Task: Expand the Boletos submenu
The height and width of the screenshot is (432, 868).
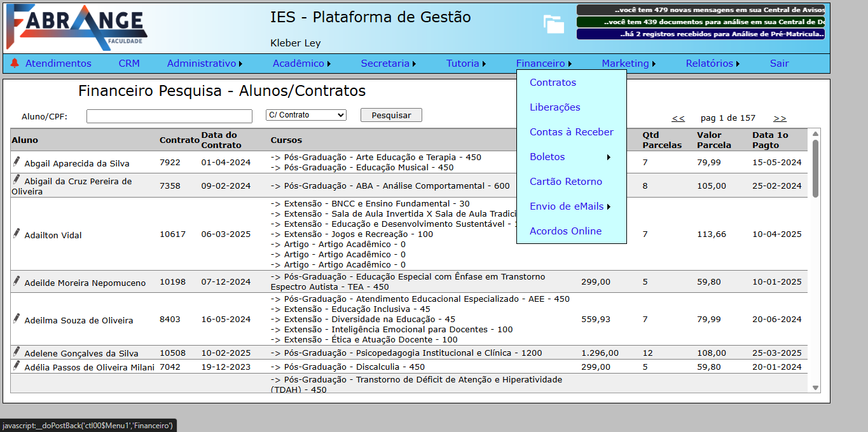Action: [x=571, y=157]
